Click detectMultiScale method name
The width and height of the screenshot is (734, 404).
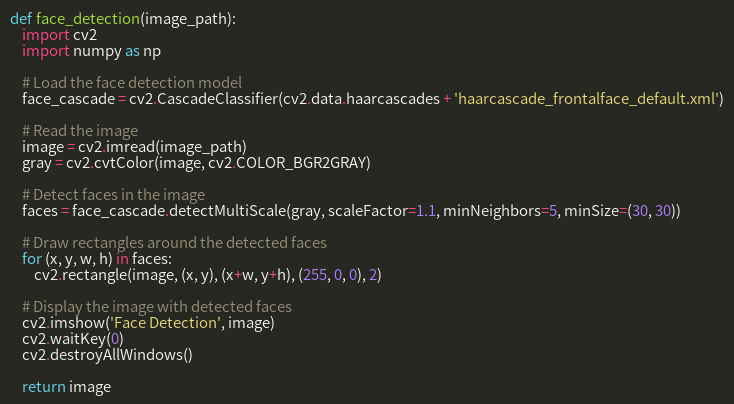pyautogui.click(x=228, y=211)
